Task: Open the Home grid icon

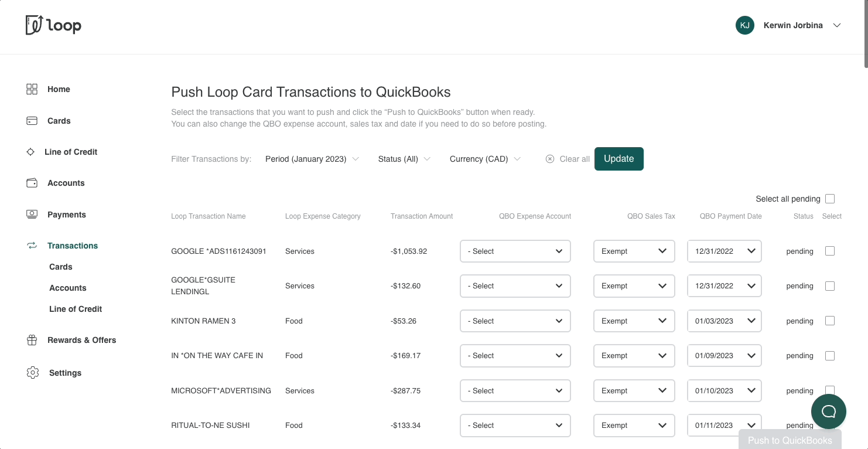Action: coord(32,89)
